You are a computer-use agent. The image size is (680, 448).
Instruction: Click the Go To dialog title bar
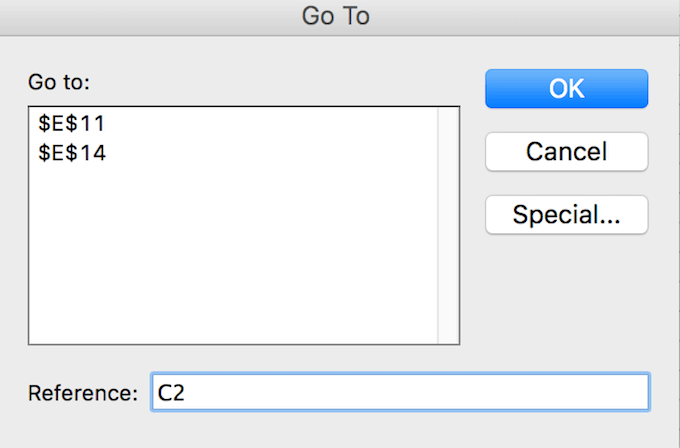coord(340,16)
